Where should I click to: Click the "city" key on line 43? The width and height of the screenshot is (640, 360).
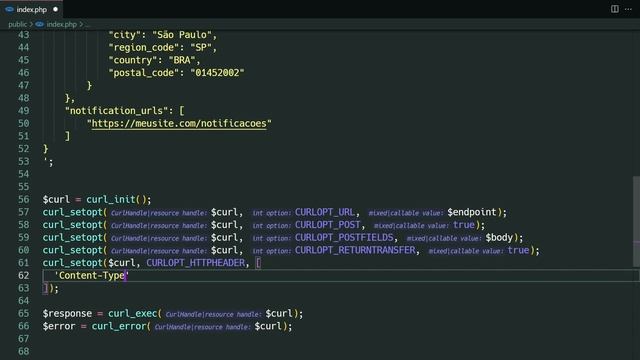(124, 35)
